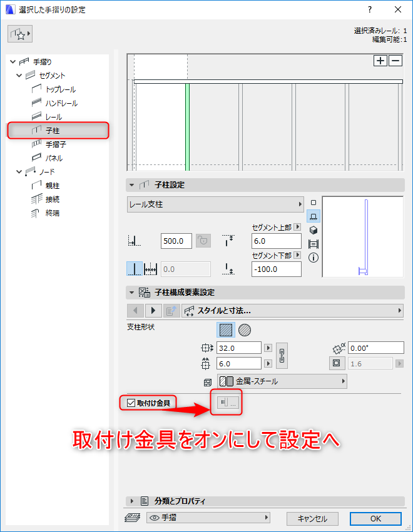This screenshot has width=413, height=532.
Task: Collapse the ノード tree branch
Action: pyautogui.click(x=19, y=172)
